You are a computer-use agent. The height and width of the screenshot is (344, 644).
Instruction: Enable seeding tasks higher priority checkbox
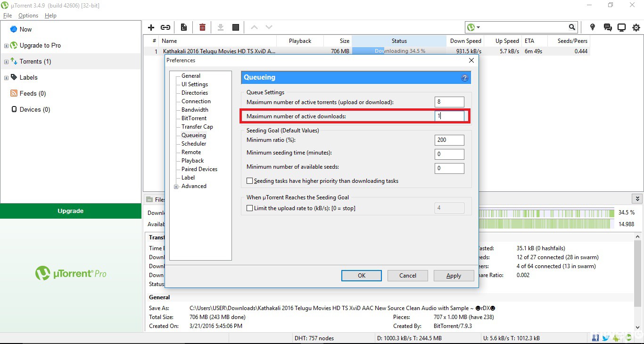pyautogui.click(x=250, y=181)
